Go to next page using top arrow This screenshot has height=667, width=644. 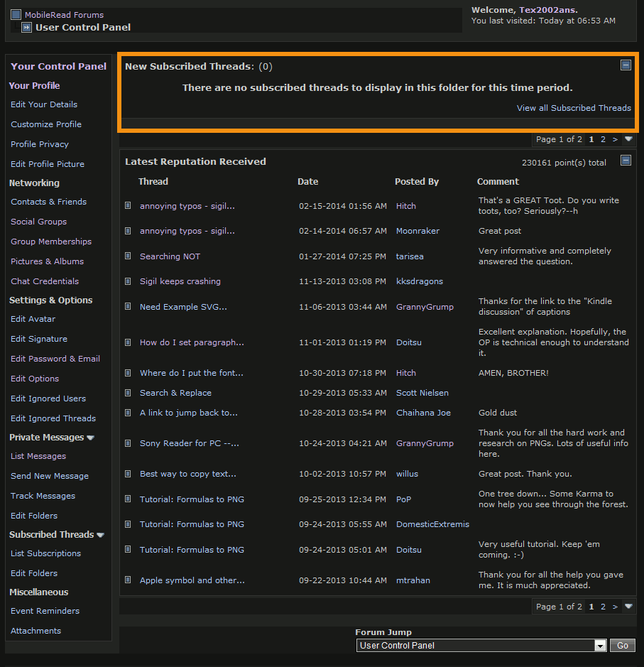[x=615, y=139]
